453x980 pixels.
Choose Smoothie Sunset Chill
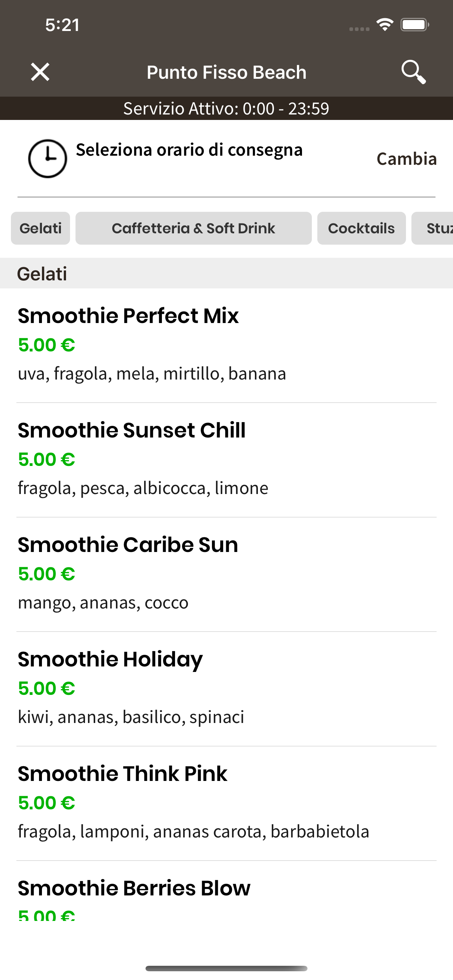(x=226, y=460)
